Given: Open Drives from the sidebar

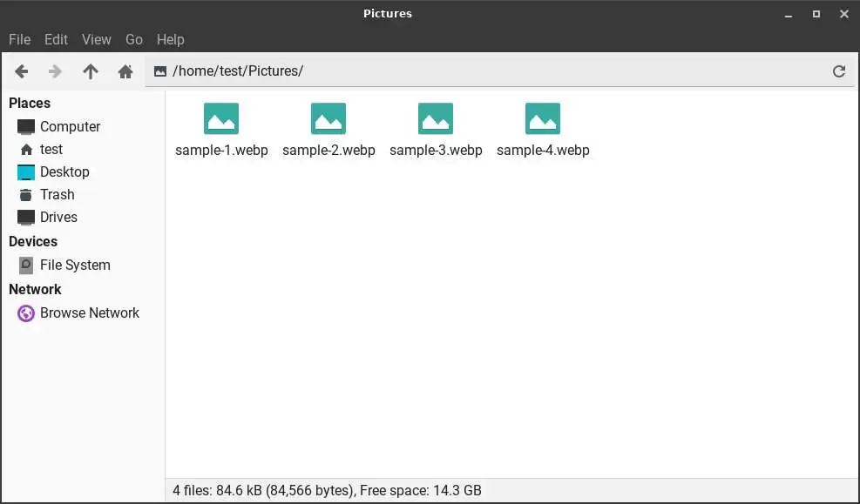Looking at the screenshot, I should [x=58, y=217].
